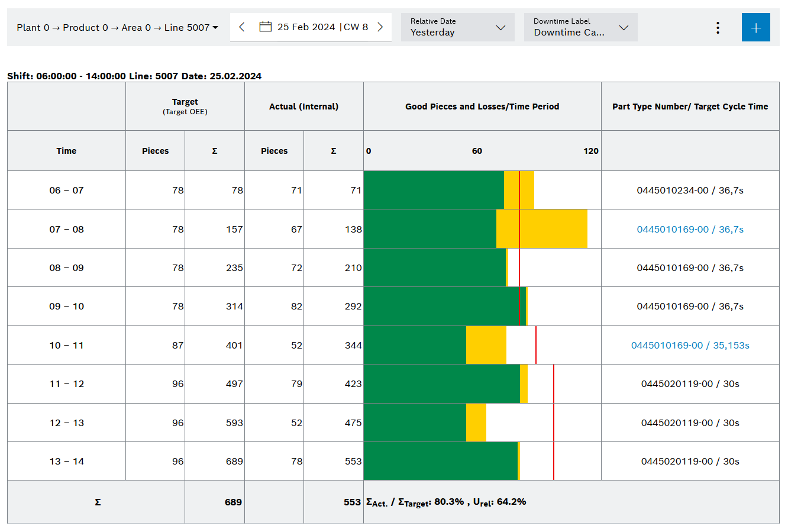Select the 09 – 10 time row
This screenshot has width=788, height=532.
click(x=66, y=307)
